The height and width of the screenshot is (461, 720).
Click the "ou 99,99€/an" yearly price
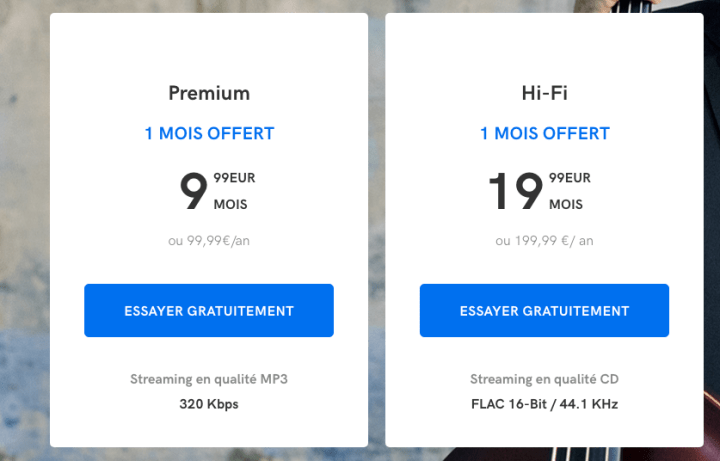208,240
